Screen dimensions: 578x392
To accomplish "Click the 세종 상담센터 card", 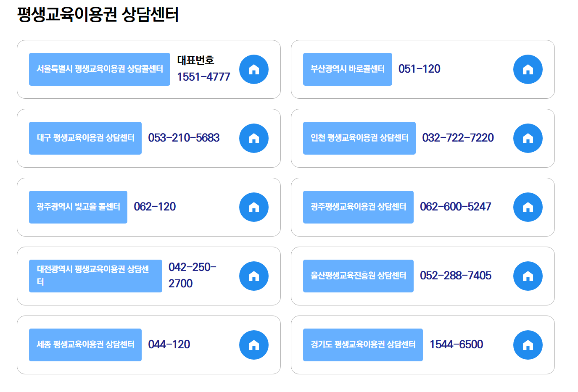I will point(148,345).
